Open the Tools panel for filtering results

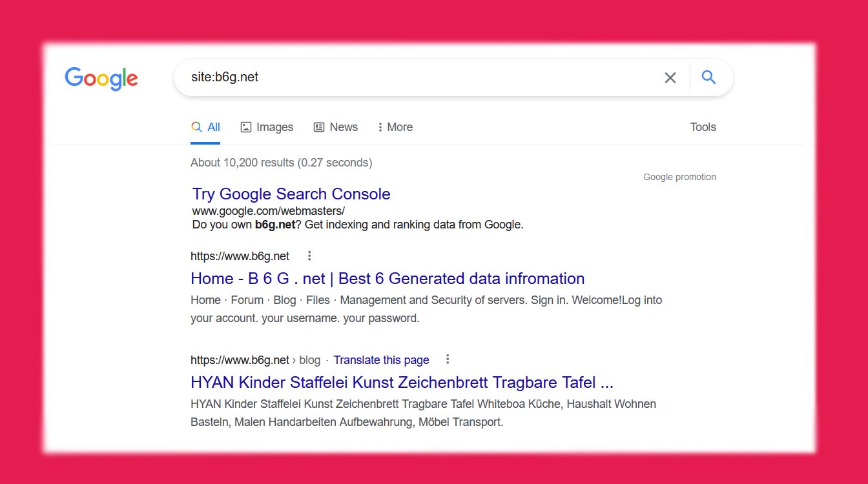703,126
